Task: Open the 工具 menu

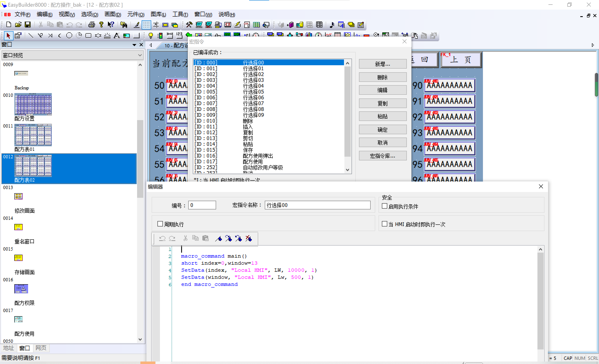Action: [x=180, y=14]
